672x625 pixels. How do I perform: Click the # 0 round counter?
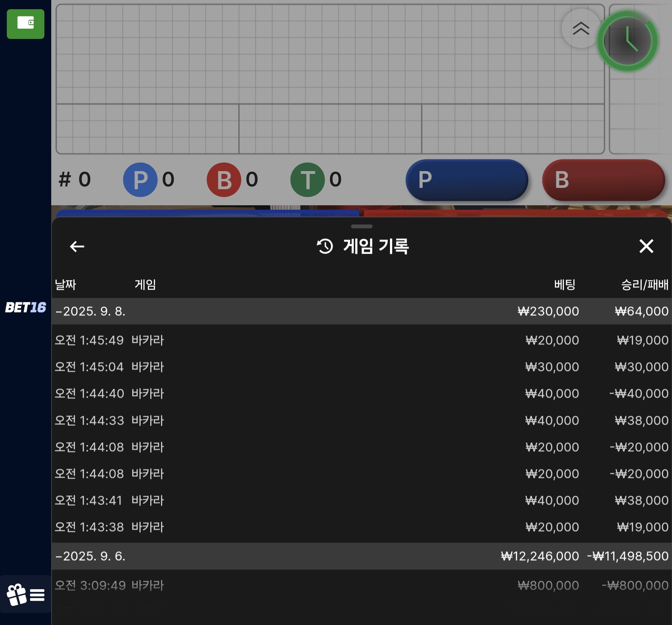pyautogui.click(x=75, y=180)
